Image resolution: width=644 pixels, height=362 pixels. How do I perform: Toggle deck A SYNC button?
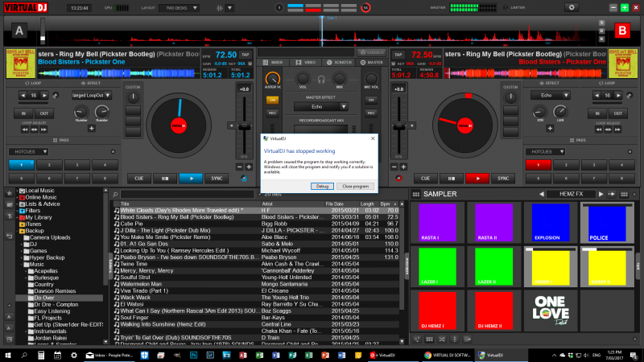(x=217, y=179)
